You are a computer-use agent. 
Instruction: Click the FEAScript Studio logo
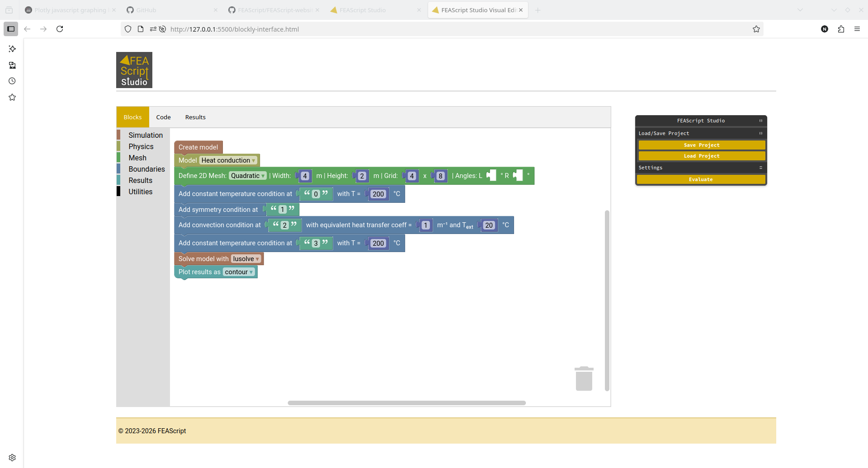point(134,70)
